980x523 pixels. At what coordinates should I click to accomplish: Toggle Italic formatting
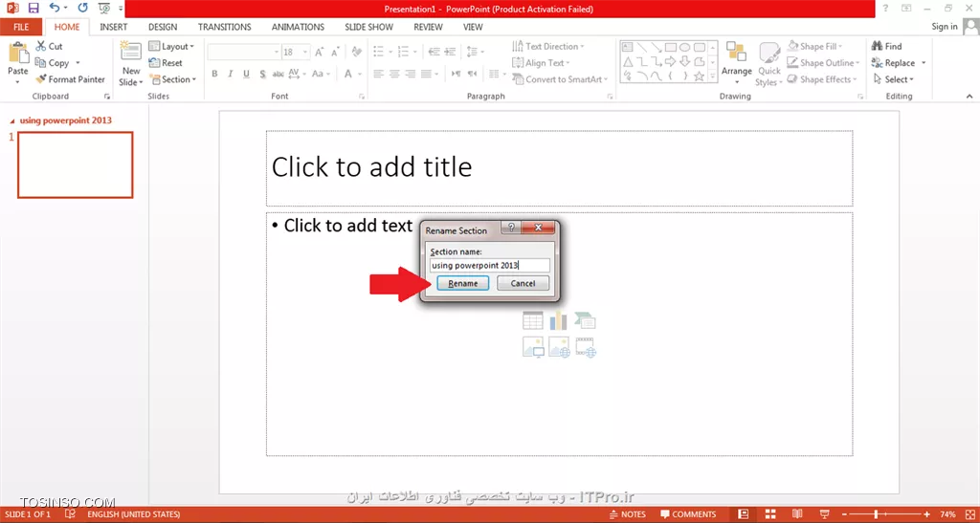click(231, 74)
